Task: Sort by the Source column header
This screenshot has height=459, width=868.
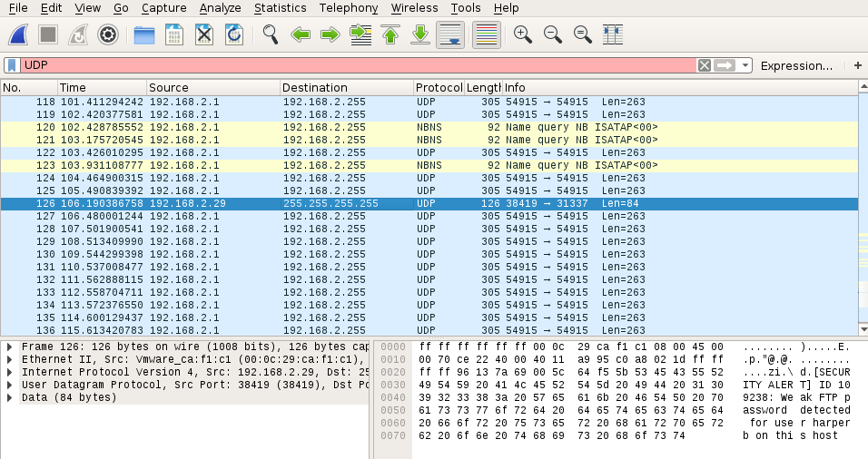Action: [x=213, y=87]
